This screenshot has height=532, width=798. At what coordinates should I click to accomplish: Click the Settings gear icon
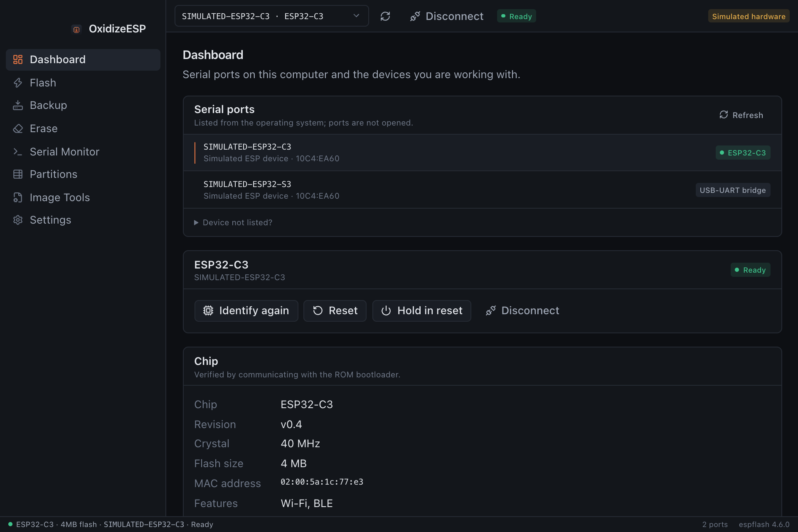tap(18, 220)
